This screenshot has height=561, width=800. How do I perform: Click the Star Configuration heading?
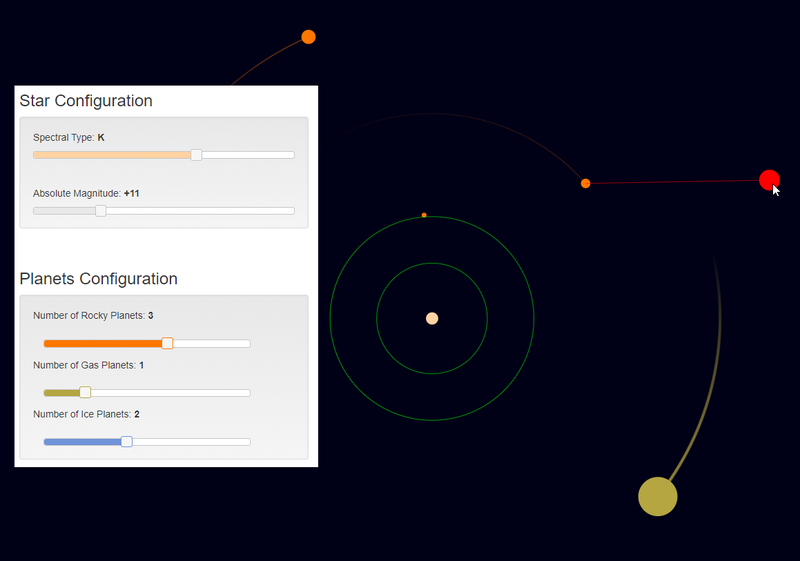click(x=86, y=101)
